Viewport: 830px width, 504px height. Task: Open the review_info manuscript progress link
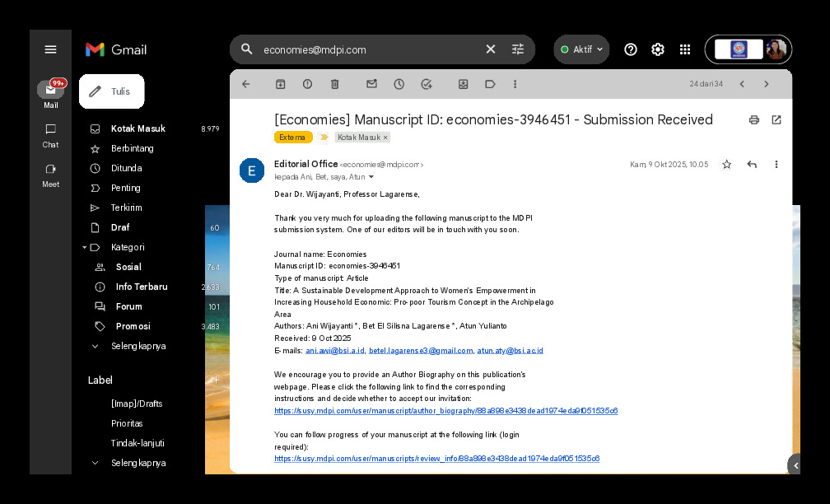pos(436,459)
